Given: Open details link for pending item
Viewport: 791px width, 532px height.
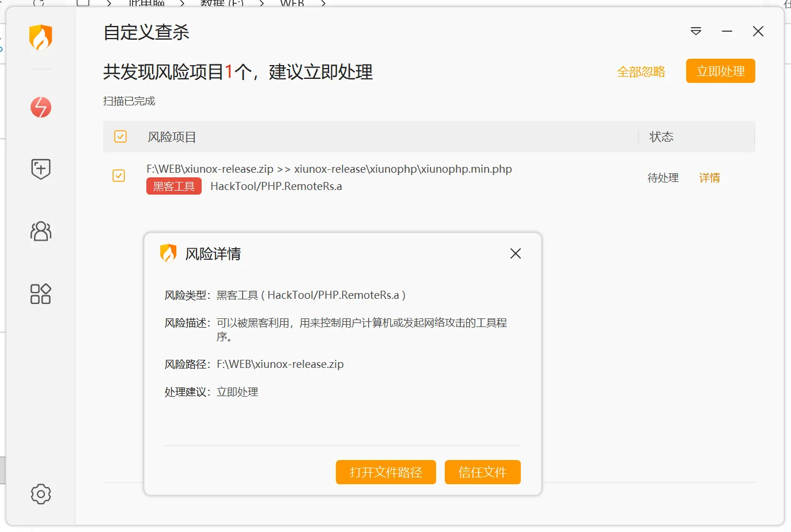Looking at the screenshot, I should [x=710, y=178].
